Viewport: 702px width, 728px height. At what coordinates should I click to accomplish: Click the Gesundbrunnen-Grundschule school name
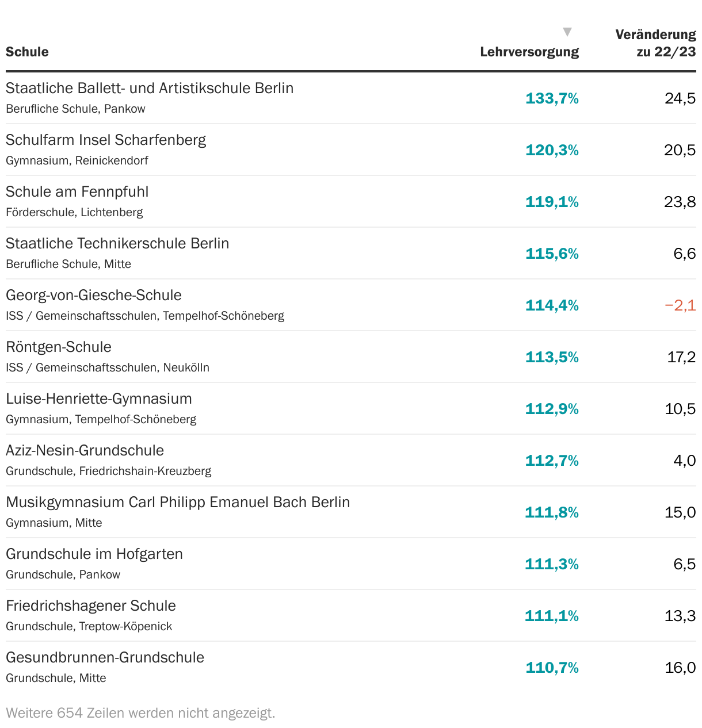(x=105, y=658)
